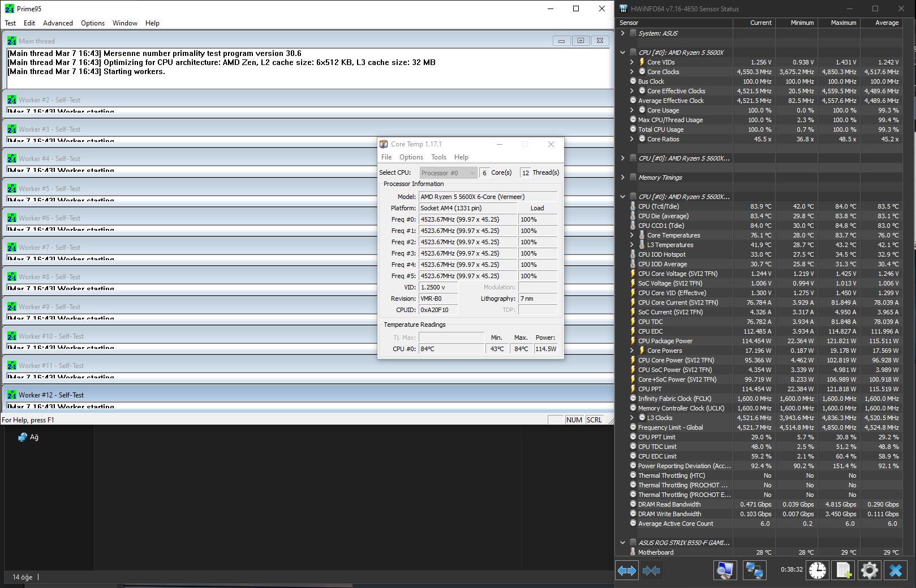Screen dimensions: 916x588
Task: Expand the Core Effective Clocks row
Action: [x=632, y=91]
